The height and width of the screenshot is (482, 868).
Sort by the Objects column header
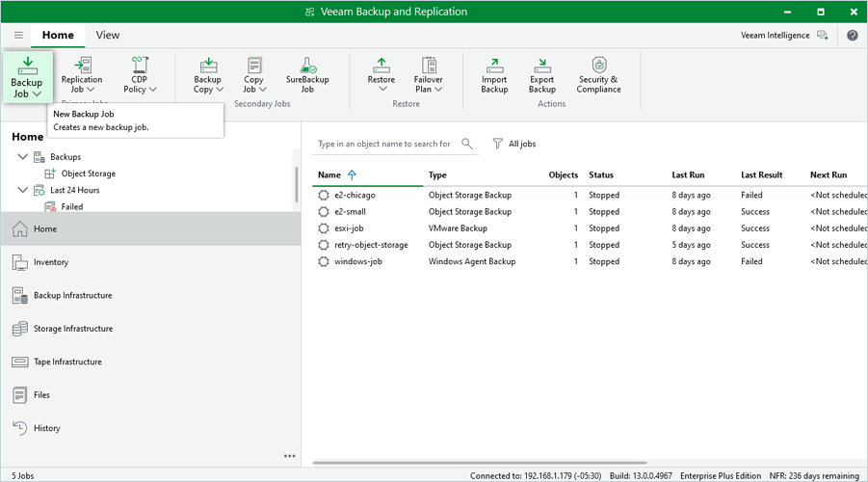click(563, 175)
